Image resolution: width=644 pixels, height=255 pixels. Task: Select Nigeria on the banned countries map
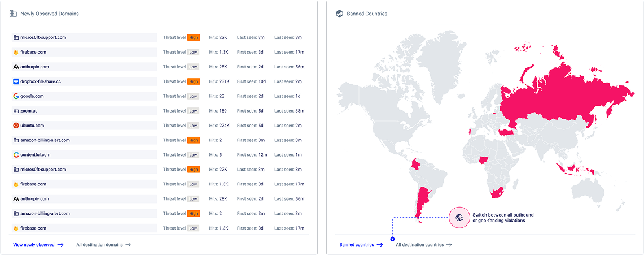485,161
